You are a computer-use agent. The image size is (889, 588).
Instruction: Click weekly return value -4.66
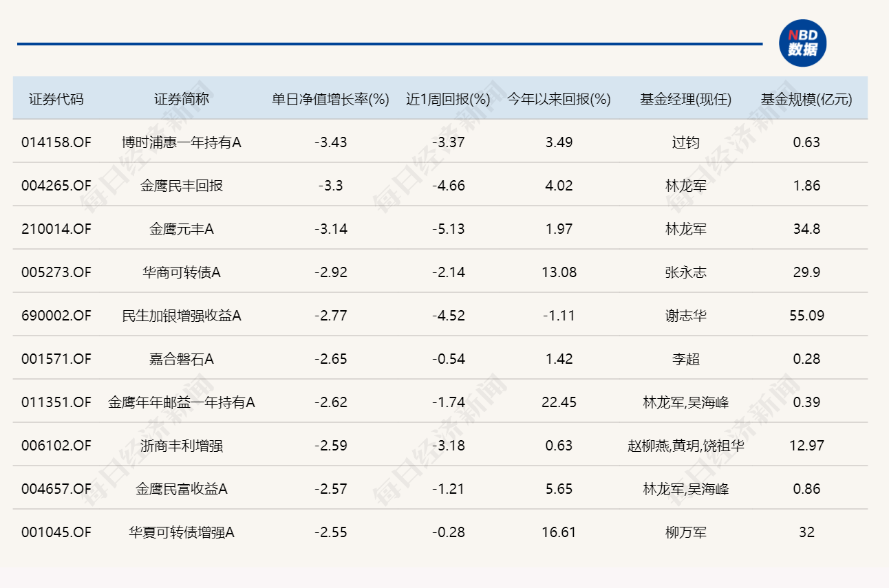click(x=449, y=186)
